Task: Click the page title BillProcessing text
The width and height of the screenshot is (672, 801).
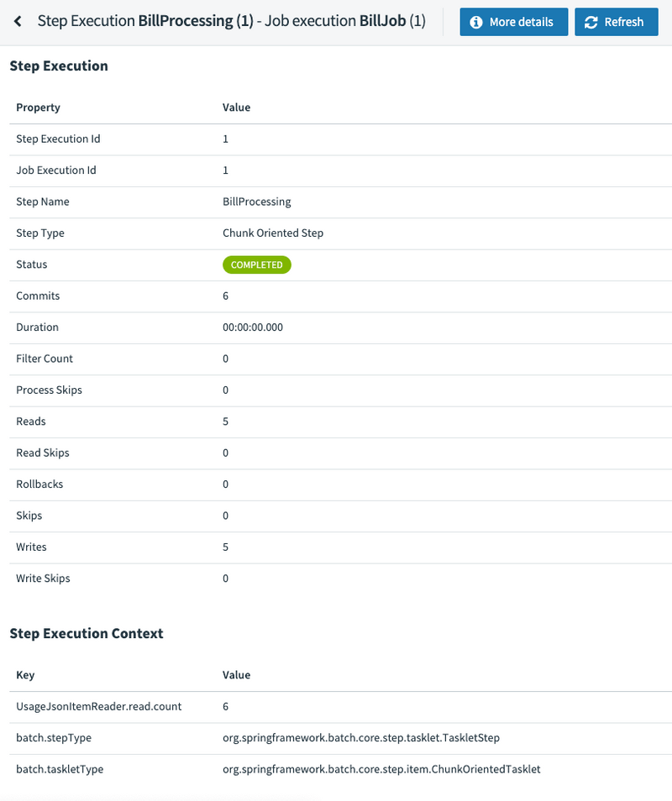Action: (186, 21)
